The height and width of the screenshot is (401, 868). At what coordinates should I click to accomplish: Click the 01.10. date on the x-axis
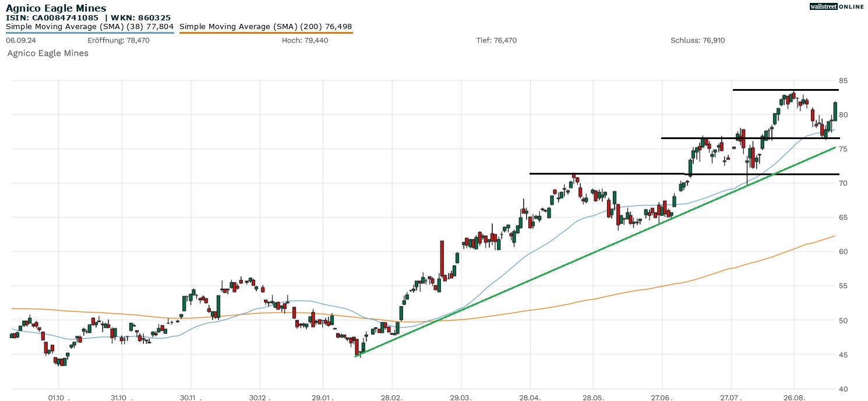(59, 398)
